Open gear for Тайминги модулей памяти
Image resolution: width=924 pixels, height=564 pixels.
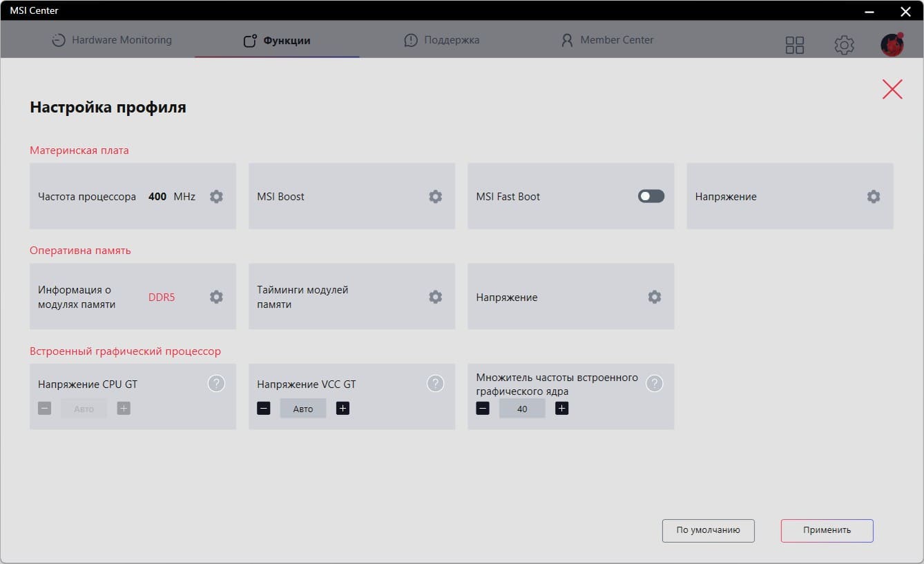[435, 297]
